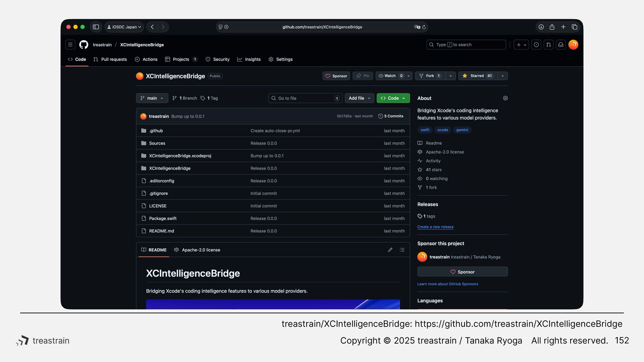The height and width of the screenshot is (362, 644).
Task: Open the GitHub hamburger navigation menu
Action: 70,45
